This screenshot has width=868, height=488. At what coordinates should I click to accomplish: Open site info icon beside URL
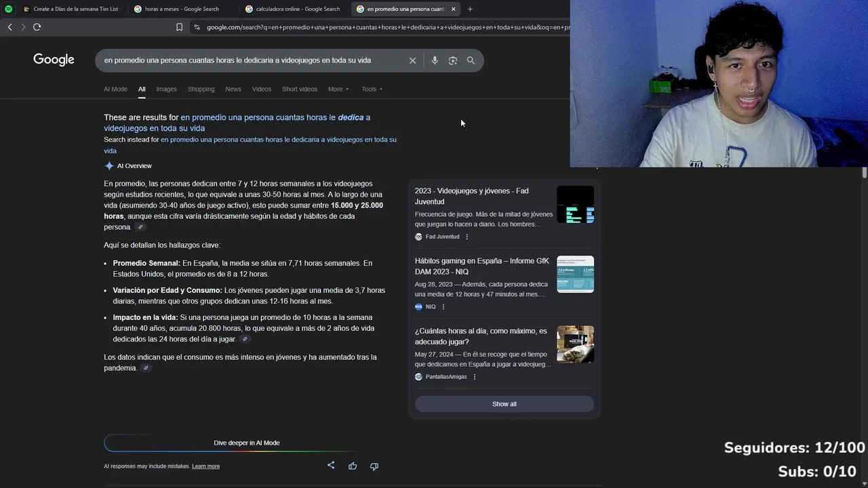[x=197, y=27]
